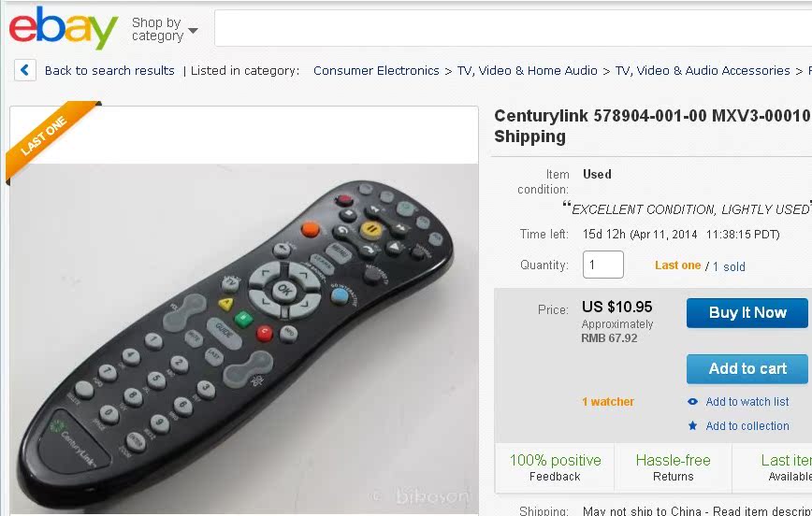Click the eBay logo
812x516 pixels.
coord(64,28)
